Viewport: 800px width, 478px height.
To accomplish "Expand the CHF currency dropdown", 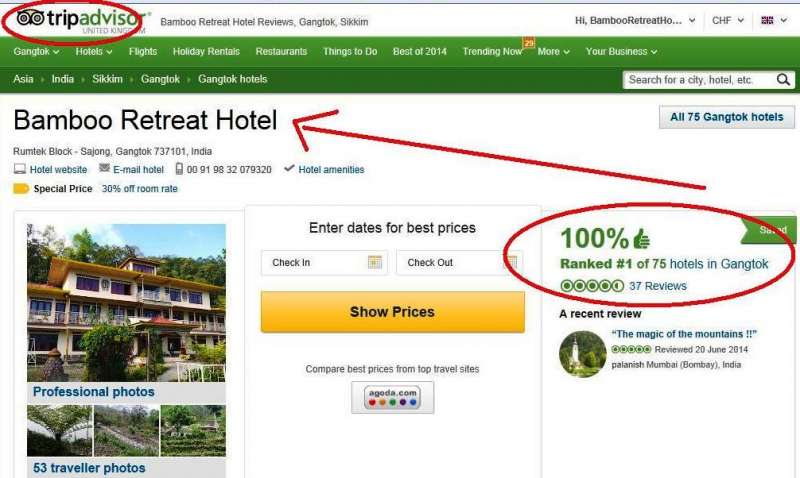I will [728, 20].
